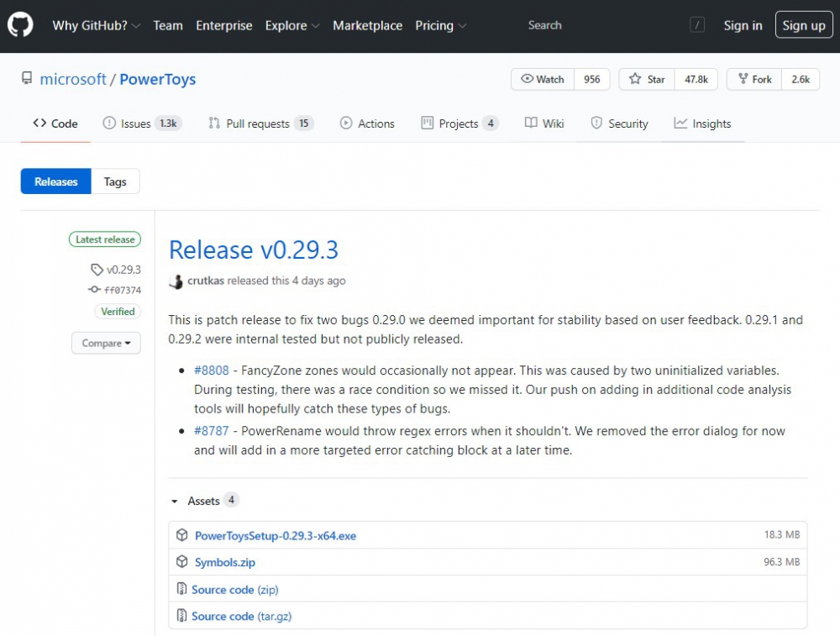Download PowerToysSetup-0.29.3-x64.exe
Image resolution: width=840 pixels, height=636 pixels.
click(x=276, y=536)
